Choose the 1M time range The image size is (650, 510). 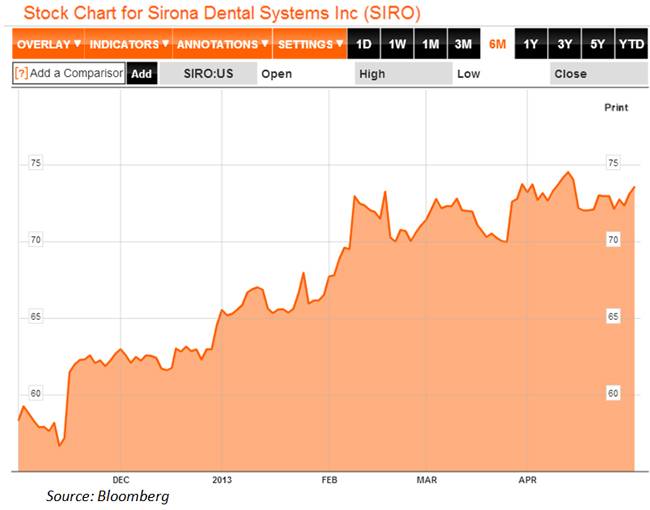(x=430, y=45)
